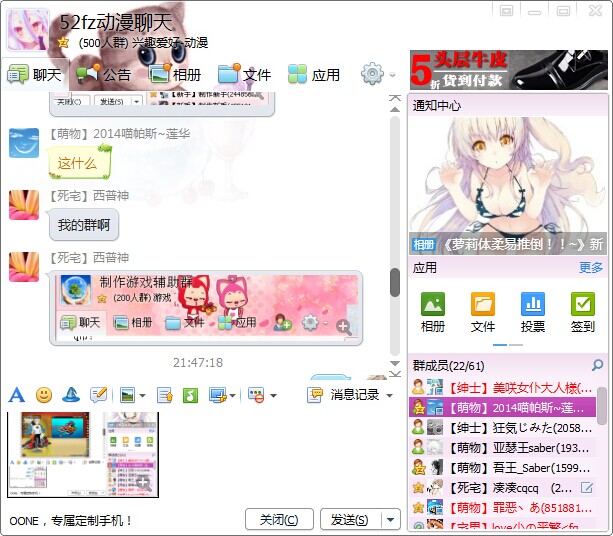Screen dimensions: 613x536
Task: Click the member list scrollbar thumb
Action: point(602,406)
